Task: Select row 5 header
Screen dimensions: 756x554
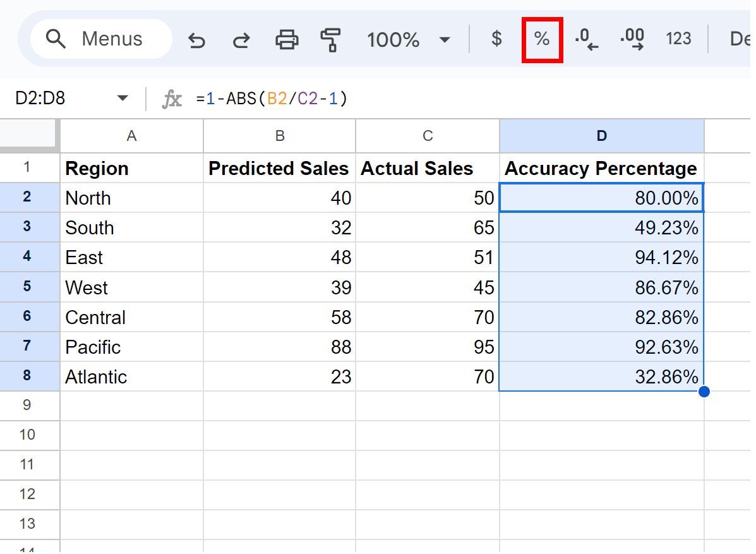Action: (30, 287)
